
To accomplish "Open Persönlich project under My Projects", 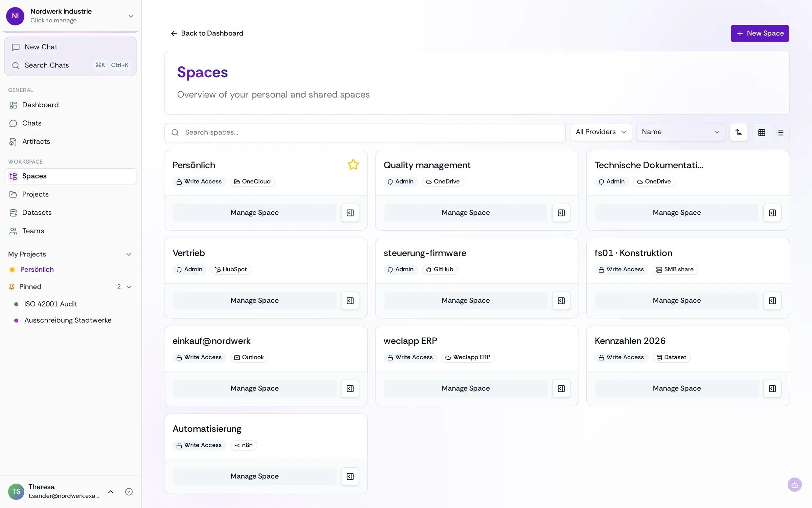I will (x=37, y=270).
